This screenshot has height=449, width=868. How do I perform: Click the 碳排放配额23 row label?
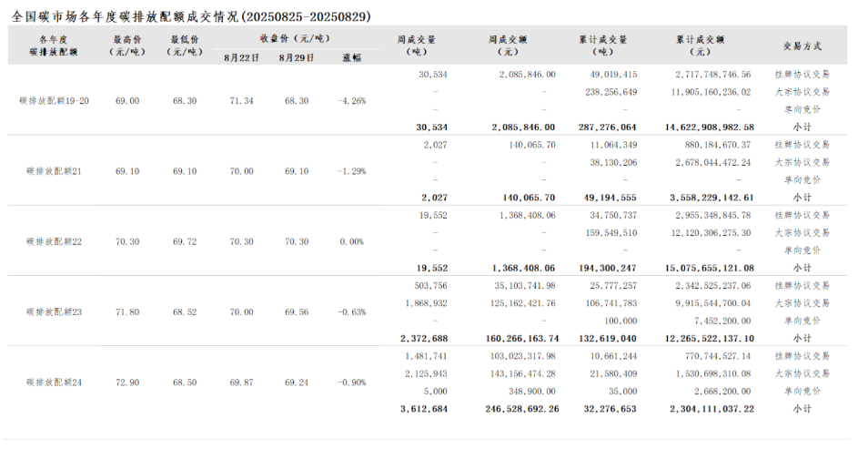click(54, 311)
